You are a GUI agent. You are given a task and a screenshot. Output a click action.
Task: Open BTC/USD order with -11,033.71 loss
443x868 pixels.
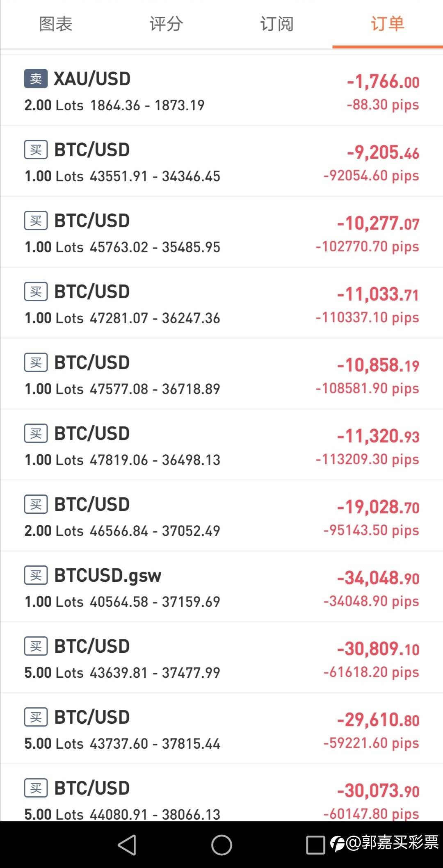(x=221, y=303)
